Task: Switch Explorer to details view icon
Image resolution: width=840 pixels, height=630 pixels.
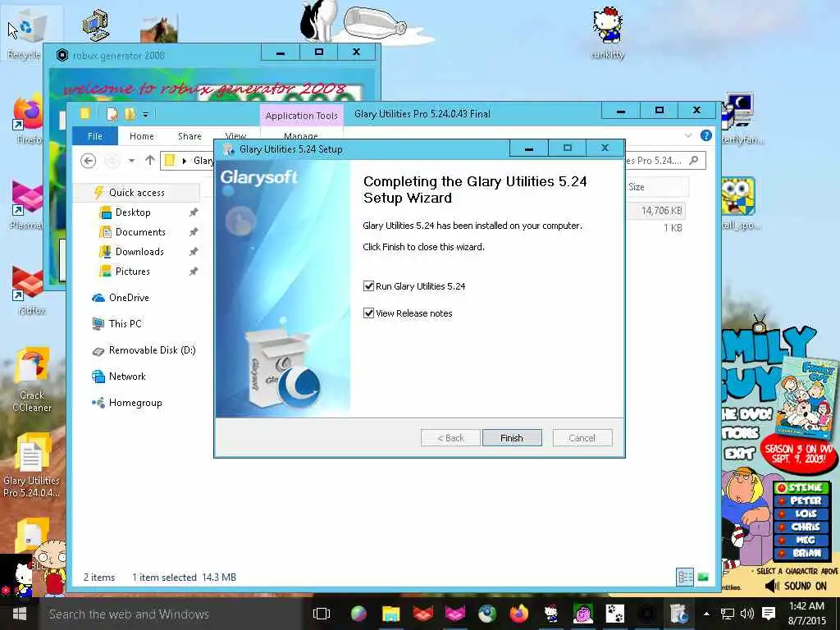Action: click(x=685, y=577)
